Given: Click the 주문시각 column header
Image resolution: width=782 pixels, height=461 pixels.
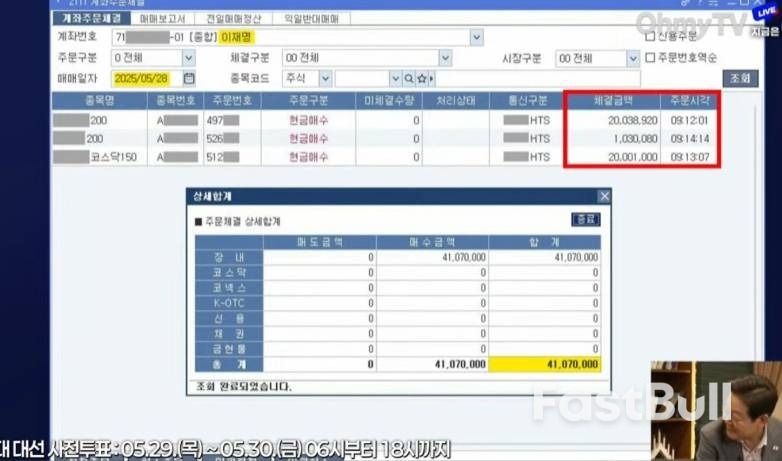Looking at the screenshot, I should [x=689, y=101].
